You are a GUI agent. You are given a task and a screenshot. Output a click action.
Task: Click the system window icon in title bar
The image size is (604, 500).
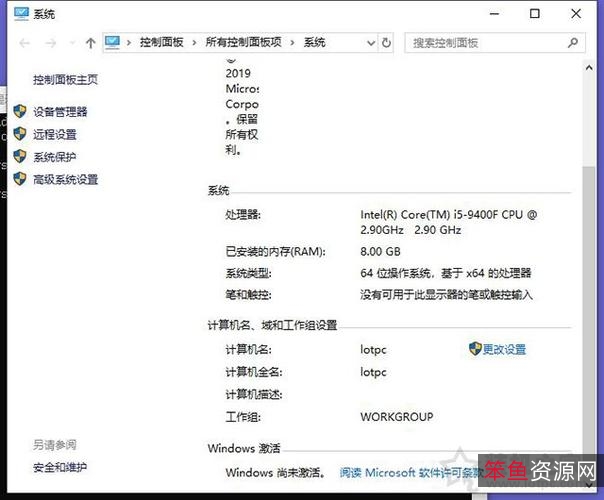pyautogui.click(x=21, y=13)
